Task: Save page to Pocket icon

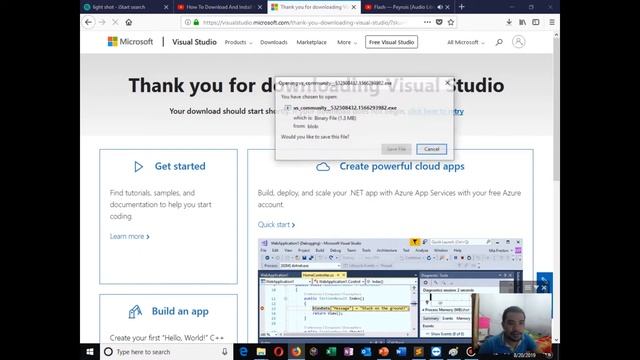Action: tap(439, 22)
